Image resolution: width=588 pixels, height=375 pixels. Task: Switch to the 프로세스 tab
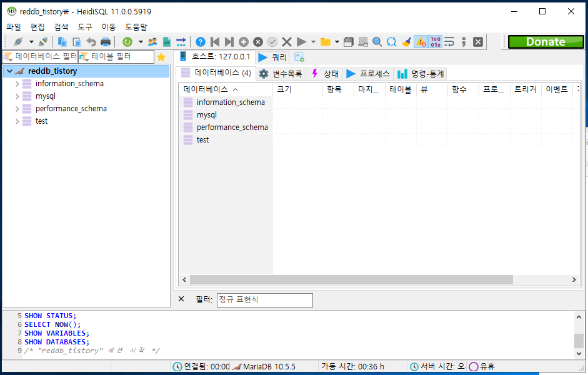point(368,74)
